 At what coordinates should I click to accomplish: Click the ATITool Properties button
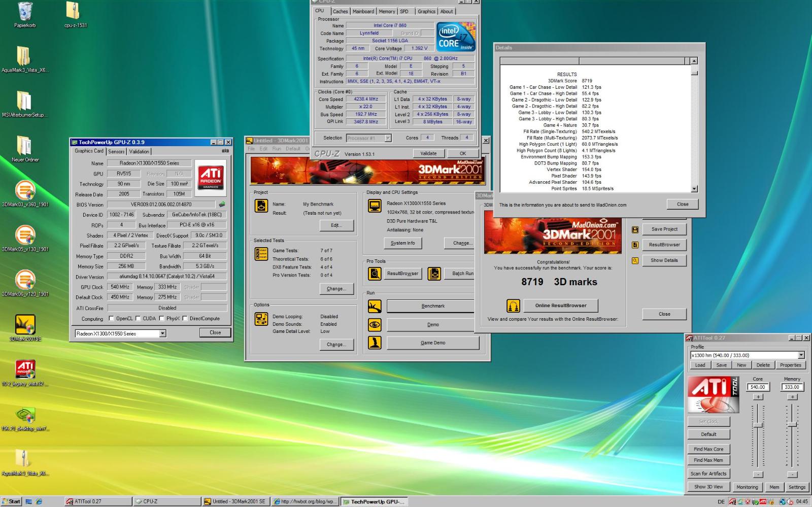point(790,365)
